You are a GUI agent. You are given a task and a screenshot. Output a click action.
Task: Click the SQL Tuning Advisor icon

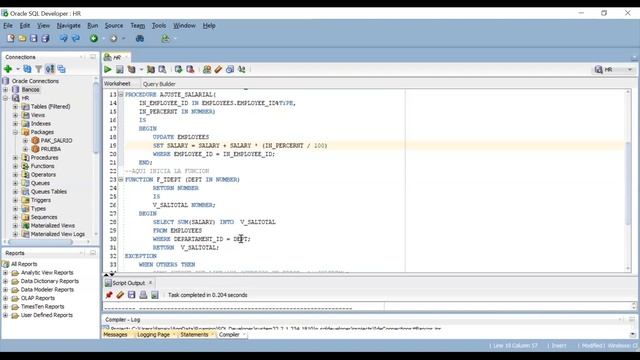tap(162, 69)
